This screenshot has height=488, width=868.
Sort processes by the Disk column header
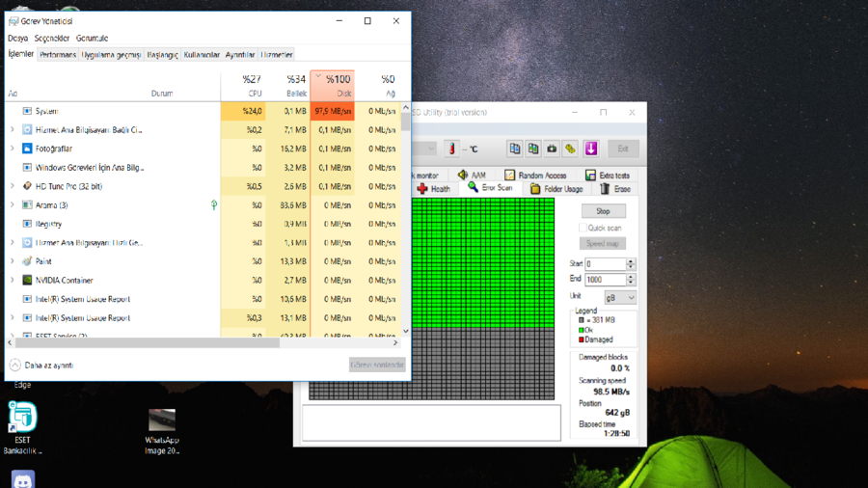pyautogui.click(x=333, y=86)
